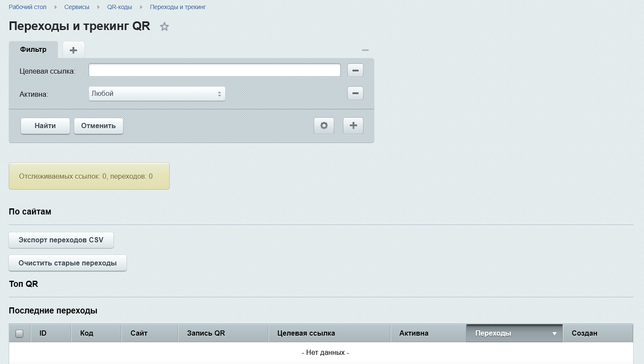This screenshot has height=364, width=644.
Task: Collapse the filter panel with minimize dash
Action: point(365,50)
